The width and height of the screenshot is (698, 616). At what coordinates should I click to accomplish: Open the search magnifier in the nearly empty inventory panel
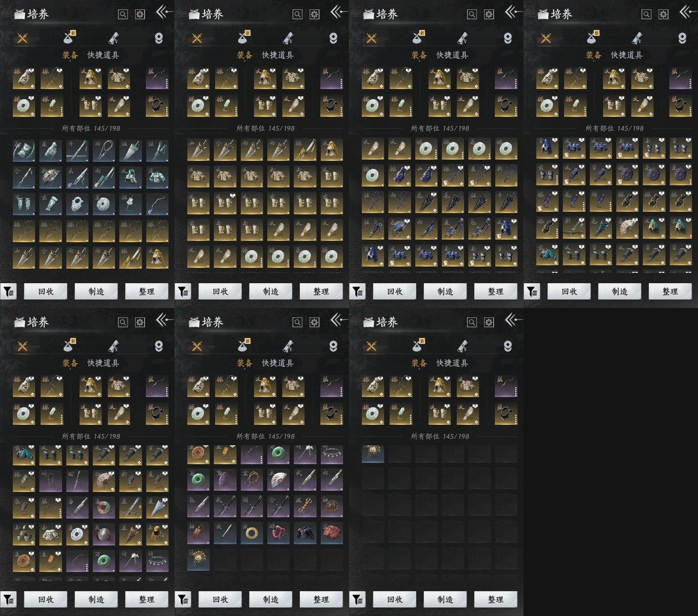[472, 322]
